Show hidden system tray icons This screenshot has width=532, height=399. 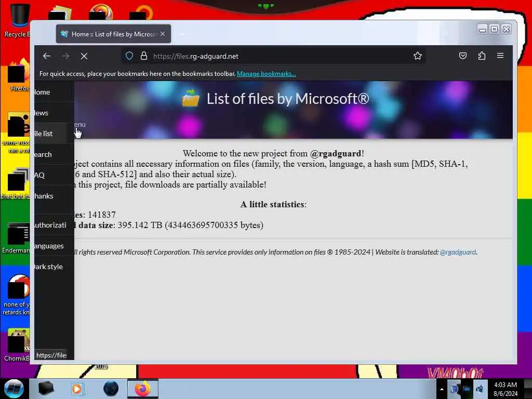click(442, 389)
